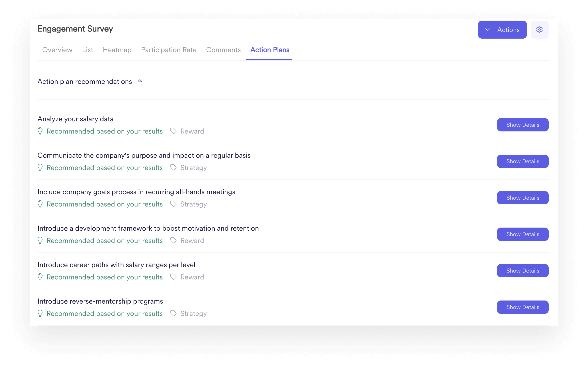
Task: Click the tag icon next to company purpose Strategy
Action: (x=173, y=167)
